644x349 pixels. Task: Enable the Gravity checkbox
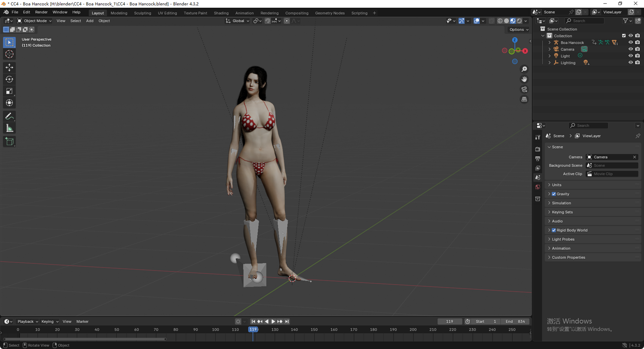click(554, 194)
